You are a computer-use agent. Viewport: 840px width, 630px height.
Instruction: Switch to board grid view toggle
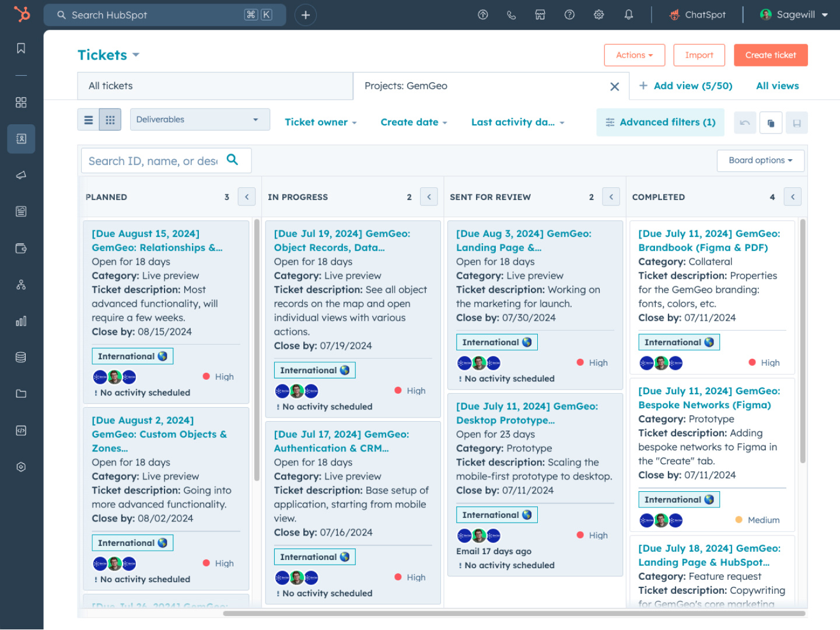pyautogui.click(x=110, y=120)
